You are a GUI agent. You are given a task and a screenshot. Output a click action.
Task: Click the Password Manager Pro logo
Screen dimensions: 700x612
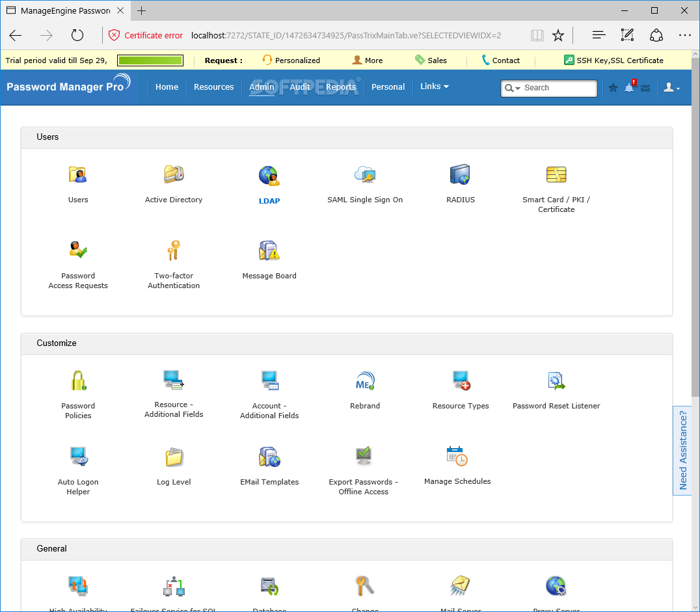[68, 85]
